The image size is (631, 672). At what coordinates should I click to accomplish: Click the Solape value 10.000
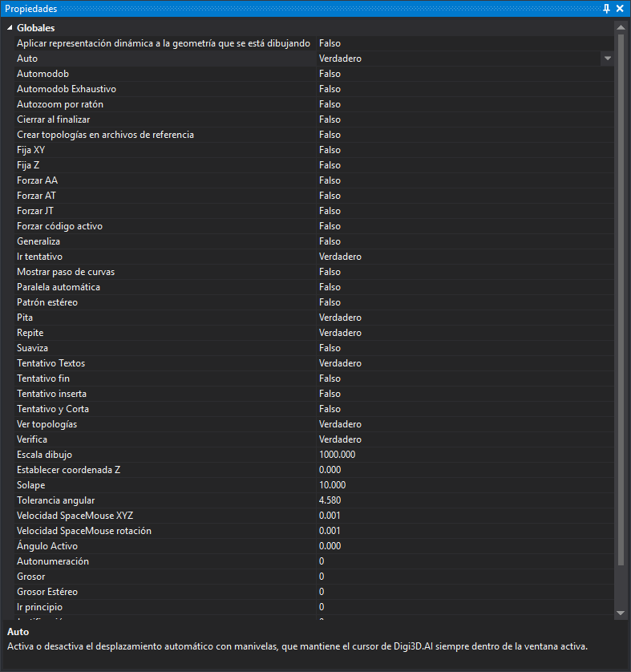pos(465,484)
